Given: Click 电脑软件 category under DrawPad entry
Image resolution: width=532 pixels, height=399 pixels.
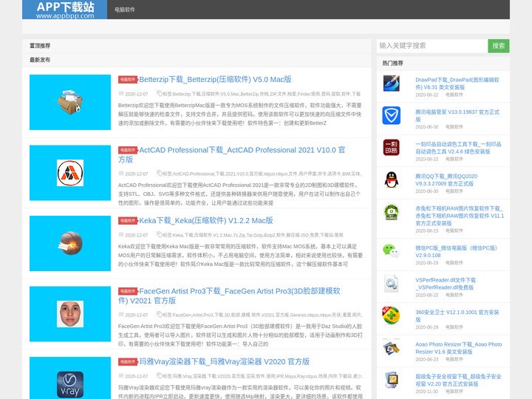Looking at the screenshot, I should point(454,95).
